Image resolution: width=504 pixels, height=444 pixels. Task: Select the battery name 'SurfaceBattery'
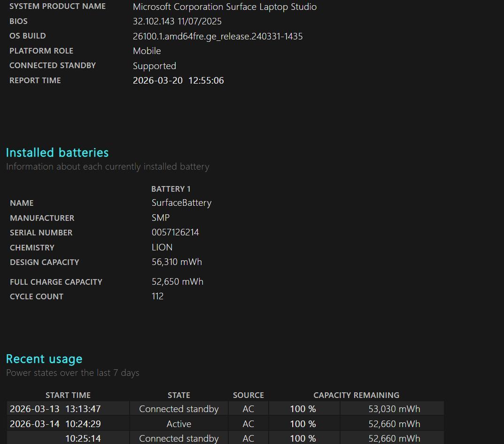pos(182,203)
